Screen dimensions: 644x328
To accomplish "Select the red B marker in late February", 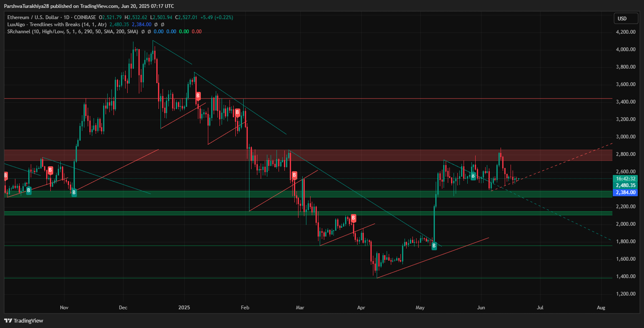I will [294, 175].
